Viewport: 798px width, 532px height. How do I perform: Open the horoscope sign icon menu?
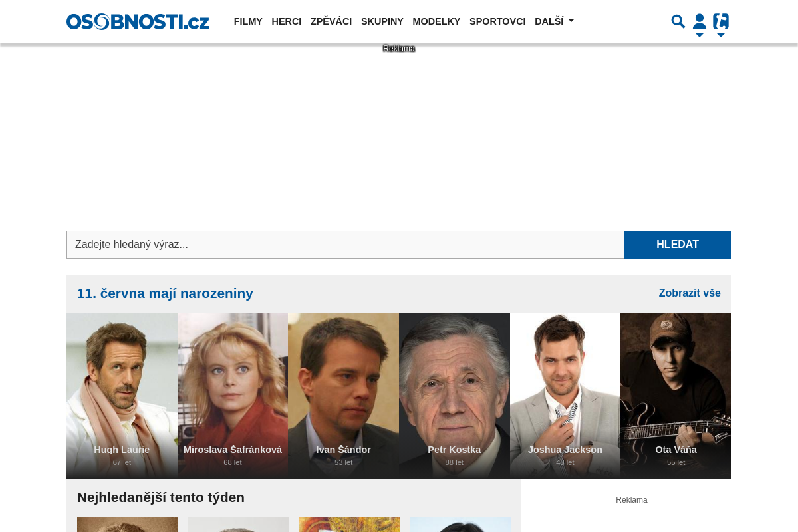pyautogui.click(x=721, y=25)
